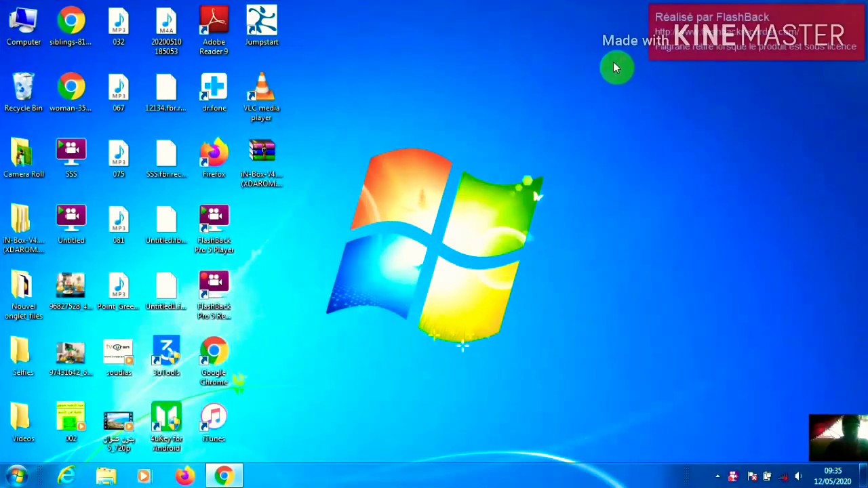Open the Action Center flag icon
This screenshot has height=488, width=868.
(752, 476)
